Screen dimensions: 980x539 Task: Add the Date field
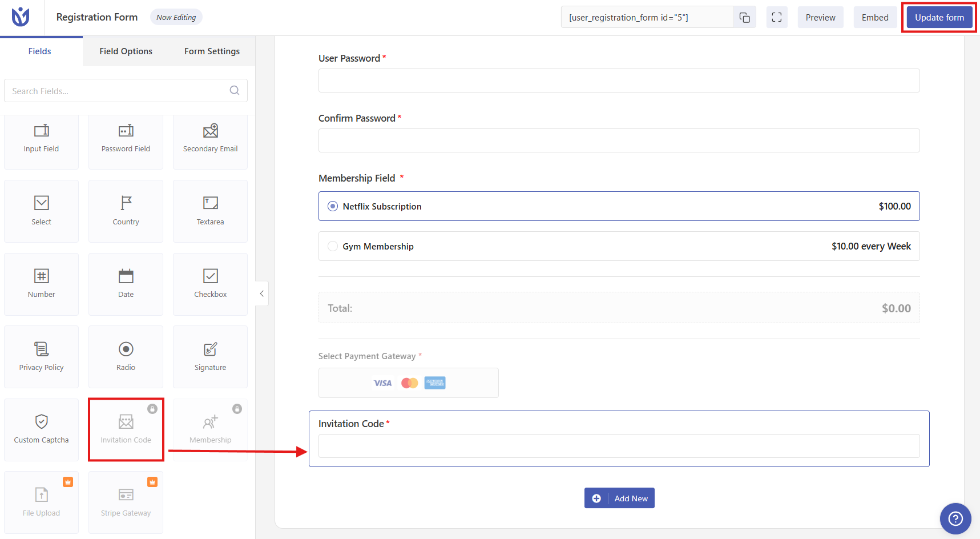[126, 284]
